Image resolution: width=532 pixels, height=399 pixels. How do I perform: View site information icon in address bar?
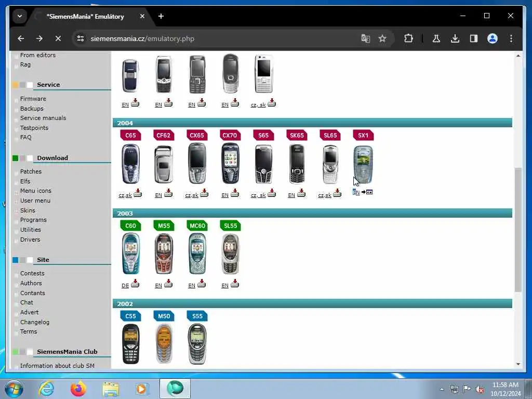coord(81,38)
